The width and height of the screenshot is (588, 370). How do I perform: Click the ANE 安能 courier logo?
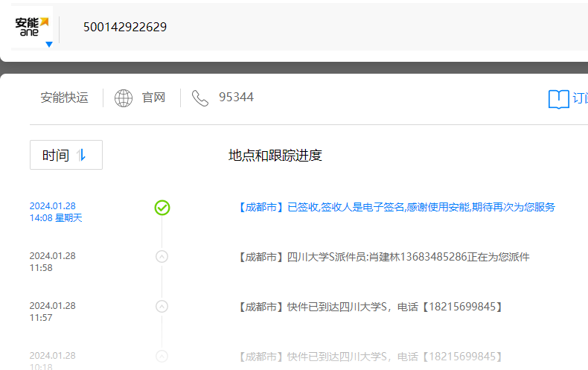32,27
